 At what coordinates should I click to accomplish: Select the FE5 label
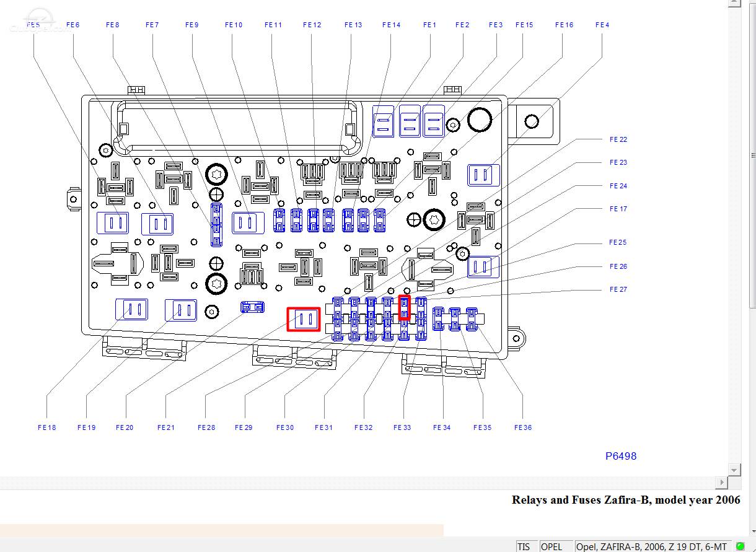click(x=33, y=25)
